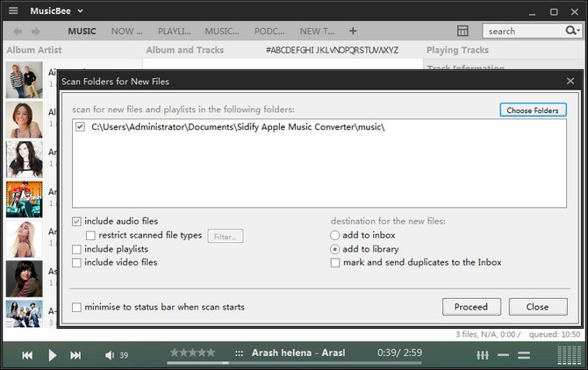The image size is (588, 370).
Task: Open the PODC... tab
Action: (x=269, y=31)
